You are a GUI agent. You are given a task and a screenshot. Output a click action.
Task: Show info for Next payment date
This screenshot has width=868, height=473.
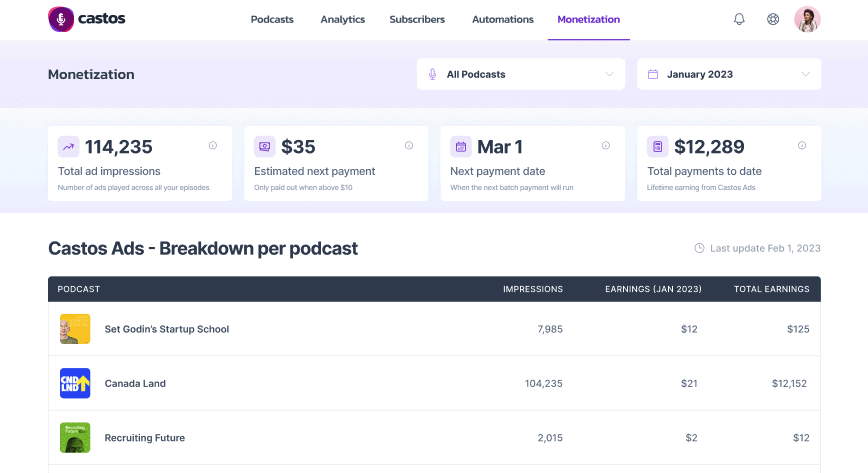tap(605, 146)
